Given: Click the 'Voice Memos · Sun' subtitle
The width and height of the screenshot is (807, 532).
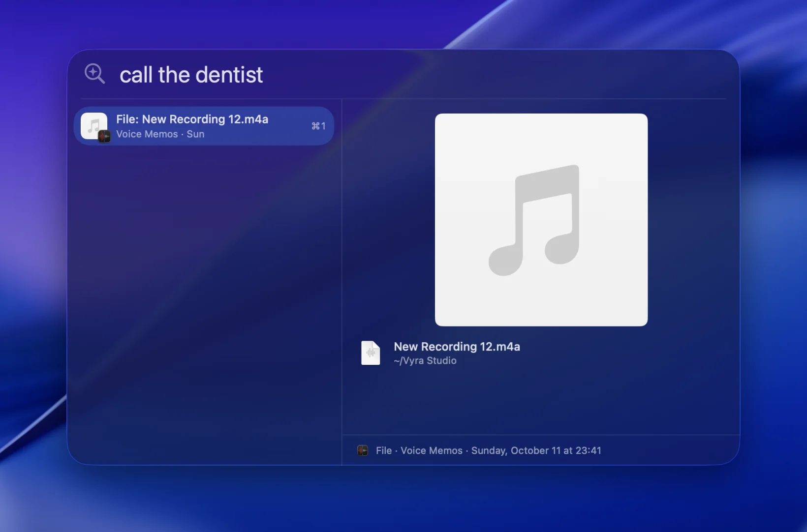Looking at the screenshot, I should pyautogui.click(x=160, y=134).
